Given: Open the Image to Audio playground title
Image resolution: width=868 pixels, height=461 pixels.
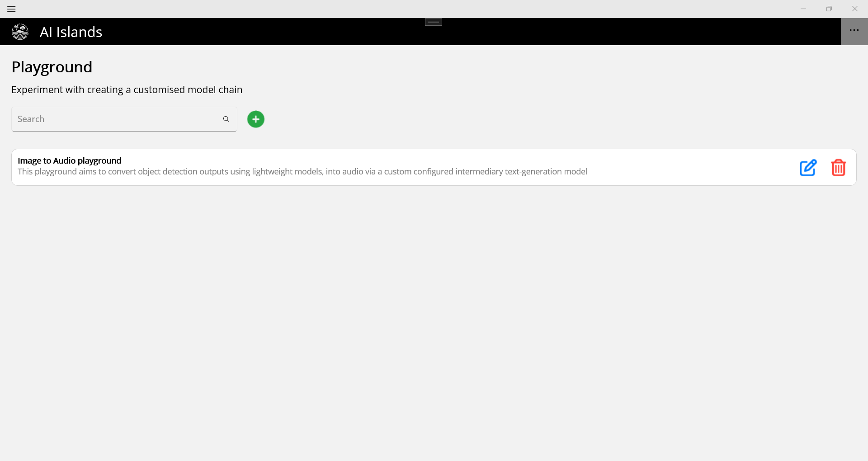Looking at the screenshot, I should pos(70,160).
